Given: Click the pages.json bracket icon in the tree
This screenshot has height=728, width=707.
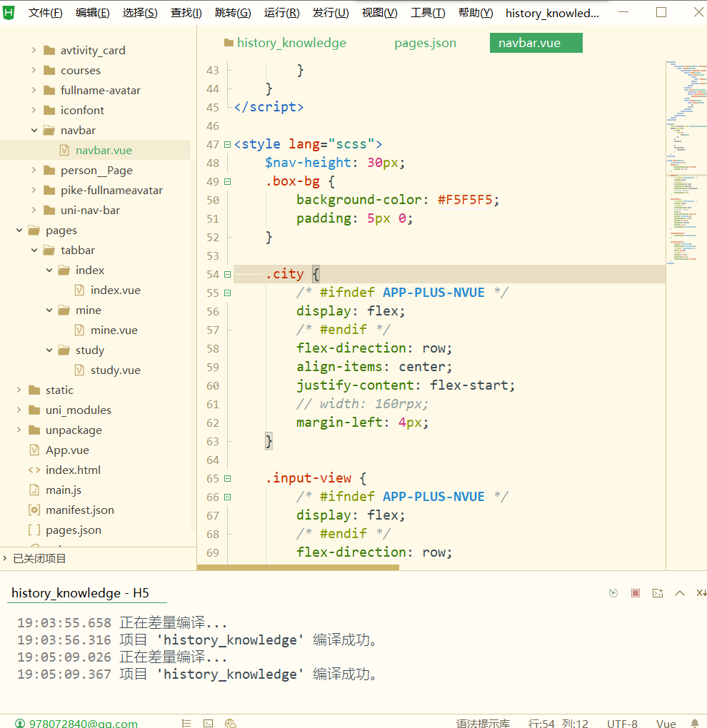Looking at the screenshot, I should (x=34, y=530).
